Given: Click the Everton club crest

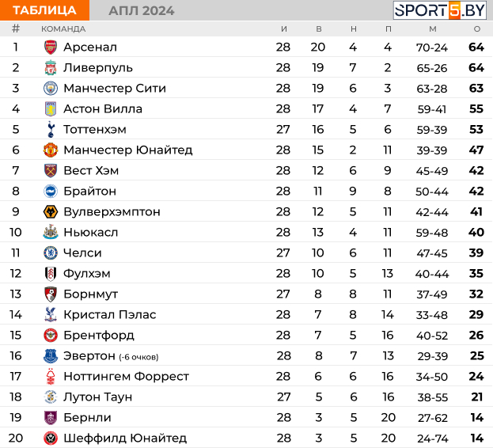Looking at the screenshot, I should pos(51,356).
